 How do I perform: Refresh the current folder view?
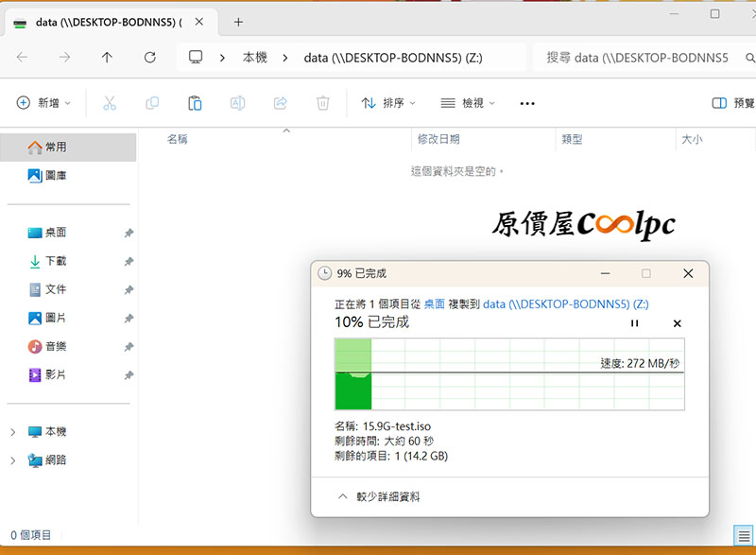(x=150, y=58)
